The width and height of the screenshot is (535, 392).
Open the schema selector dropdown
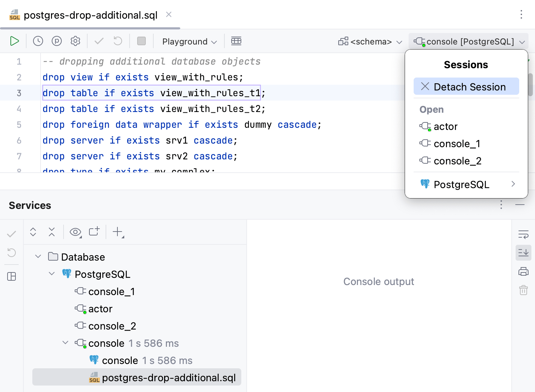[x=370, y=42]
